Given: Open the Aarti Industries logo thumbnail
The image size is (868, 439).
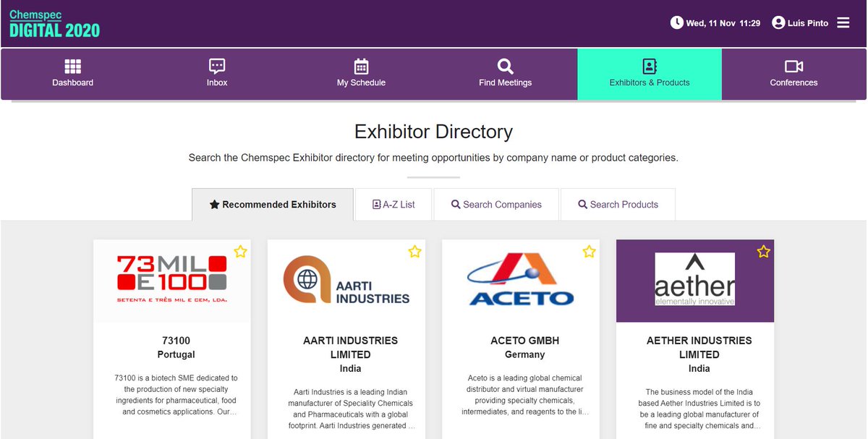Looking at the screenshot, I should click(346, 280).
